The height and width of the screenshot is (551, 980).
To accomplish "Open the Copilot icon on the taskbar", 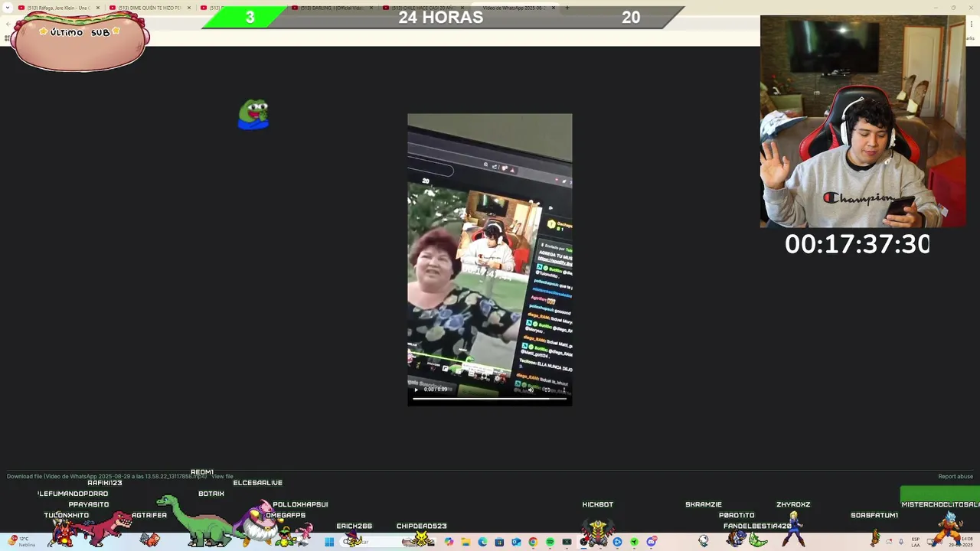I will click(x=449, y=542).
